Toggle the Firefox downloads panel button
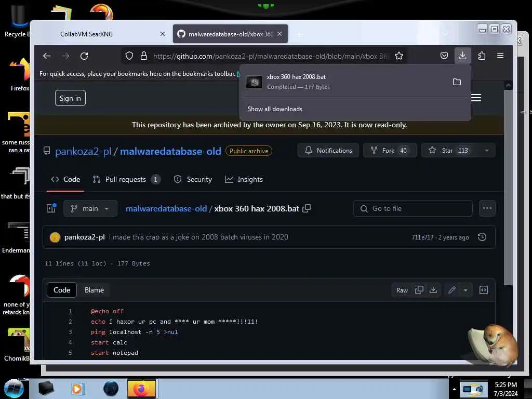The height and width of the screenshot is (399, 532). pyautogui.click(x=462, y=56)
